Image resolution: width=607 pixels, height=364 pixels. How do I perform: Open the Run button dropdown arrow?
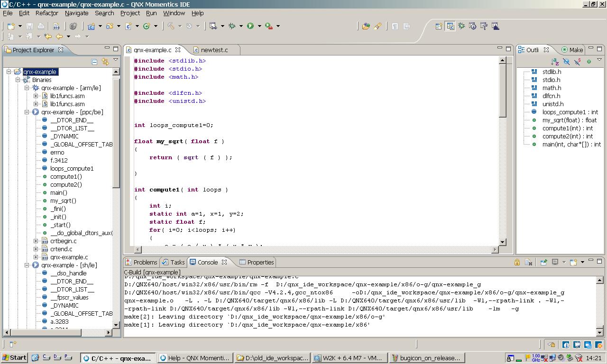point(259,26)
